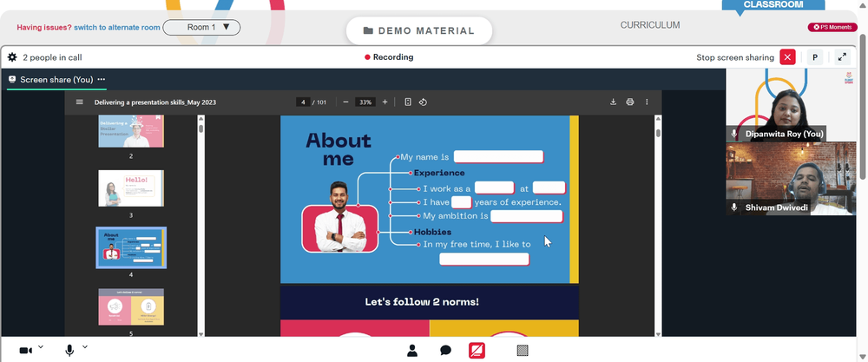Open the Room 1 dropdown

pos(201,27)
